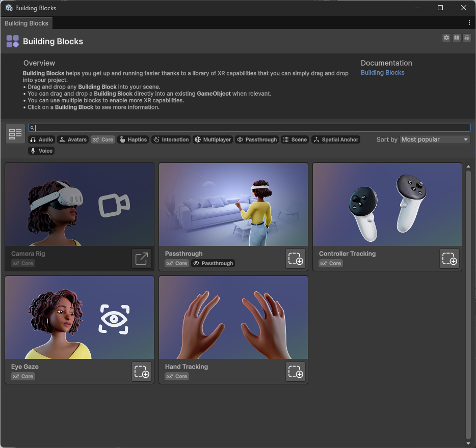Add Controller Tracking block to scene

[449, 259]
